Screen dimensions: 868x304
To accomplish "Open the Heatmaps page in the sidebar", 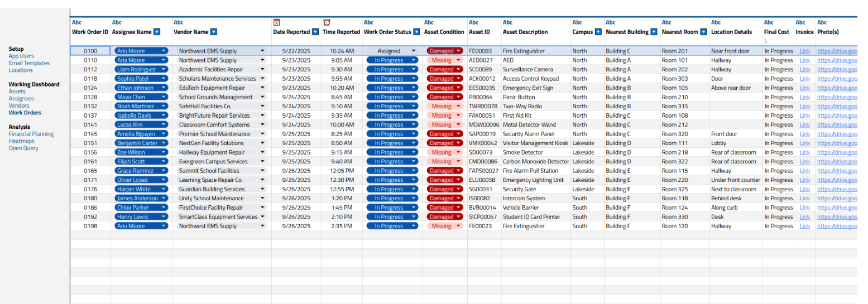I will point(21,141).
